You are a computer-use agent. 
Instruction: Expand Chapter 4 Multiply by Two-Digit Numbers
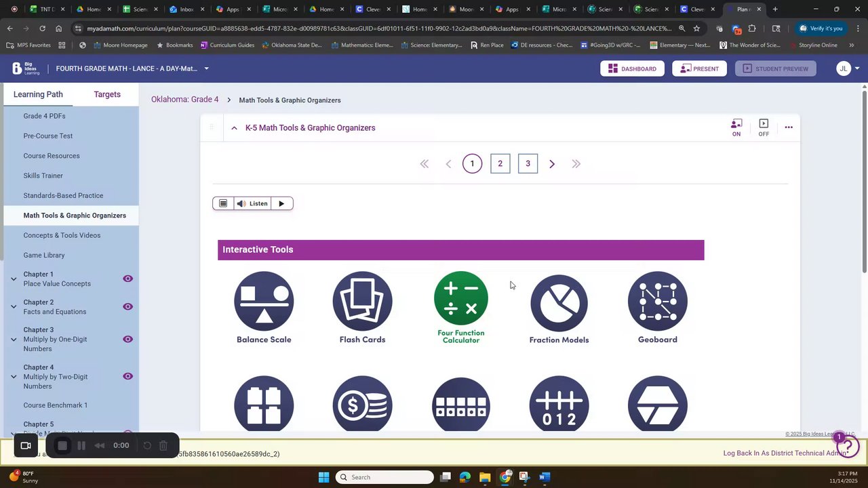click(14, 376)
